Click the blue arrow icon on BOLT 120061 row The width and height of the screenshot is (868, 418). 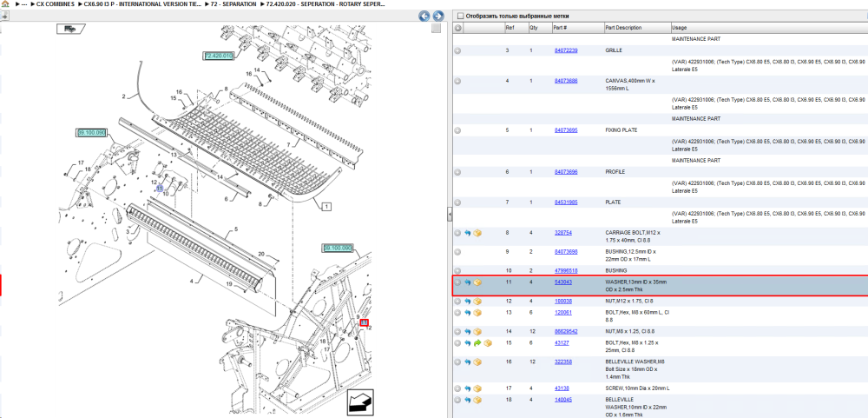pos(467,313)
